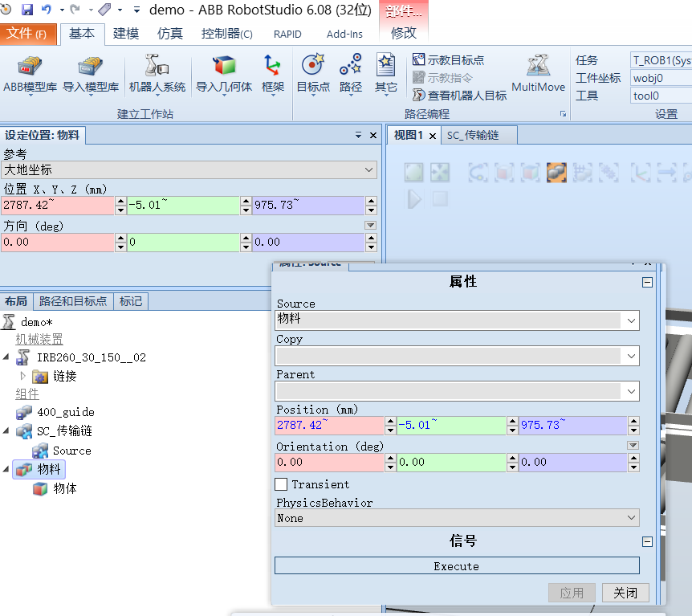
Task: Switch to the 路径和目标点 tab
Action: pyautogui.click(x=73, y=302)
